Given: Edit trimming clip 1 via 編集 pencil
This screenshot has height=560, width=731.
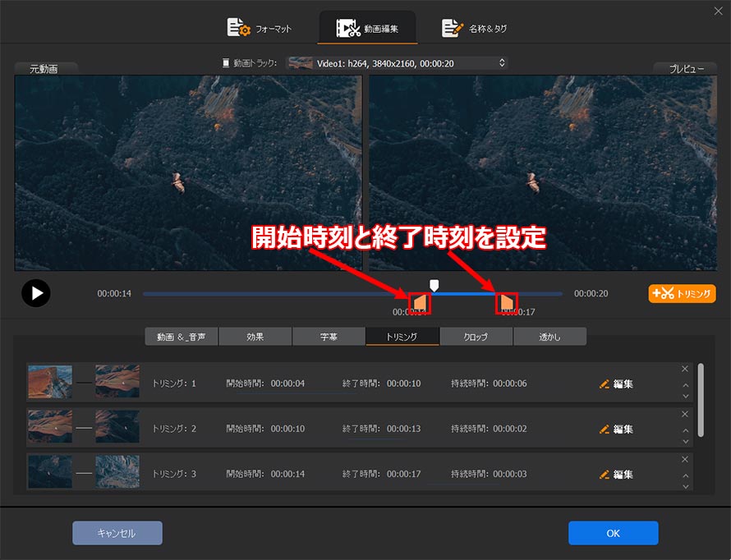Looking at the screenshot, I should pyautogui.click(x=616, y=383).
